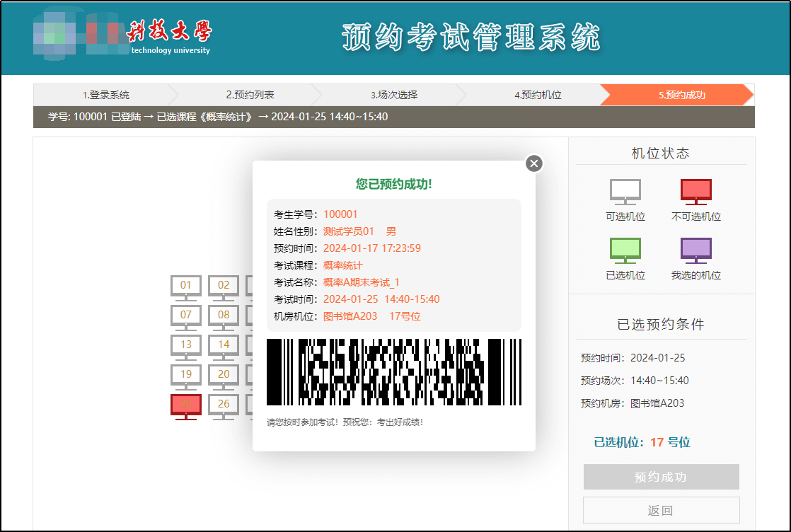Click the 返回 button
Screen dimensions: 791x532
pyautogui.click(x=661, y=510)
